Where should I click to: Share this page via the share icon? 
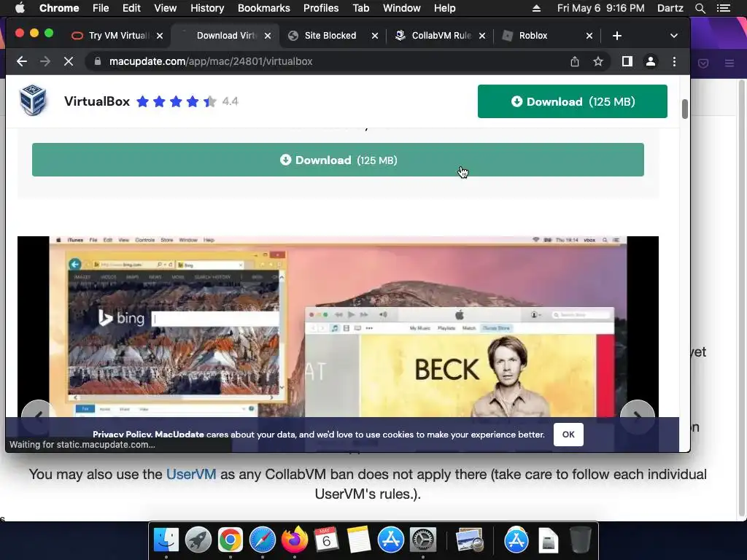click(575, 61)
